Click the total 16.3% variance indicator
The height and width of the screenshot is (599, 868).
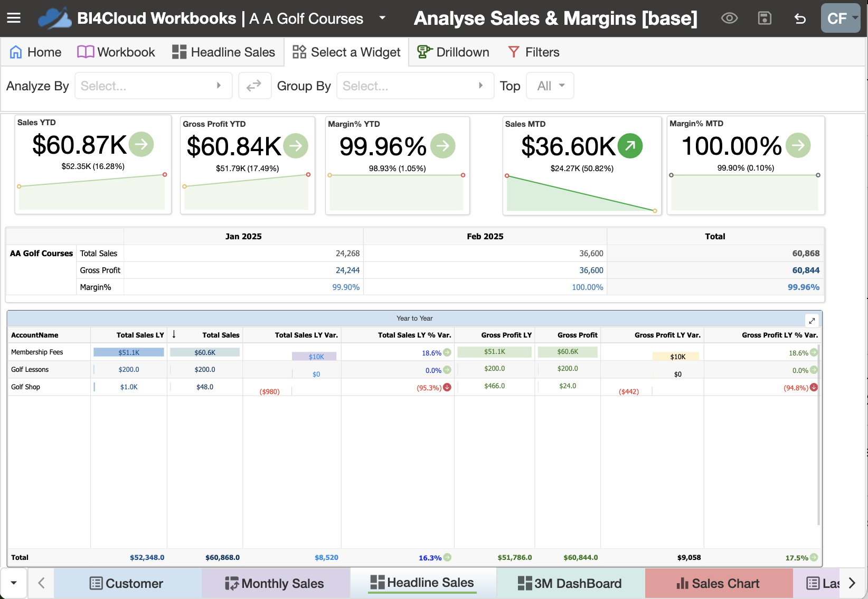pos(447,557)
